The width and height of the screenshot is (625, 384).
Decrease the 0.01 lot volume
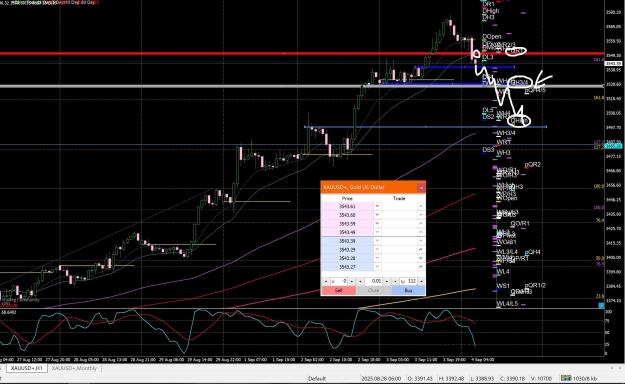(x=360, y=281)
